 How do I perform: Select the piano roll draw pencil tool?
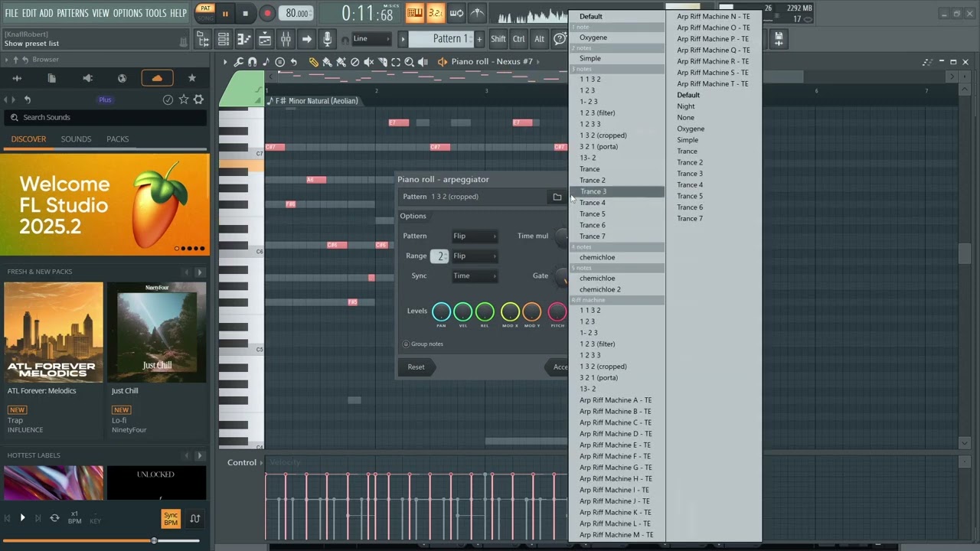coord(313,62)
